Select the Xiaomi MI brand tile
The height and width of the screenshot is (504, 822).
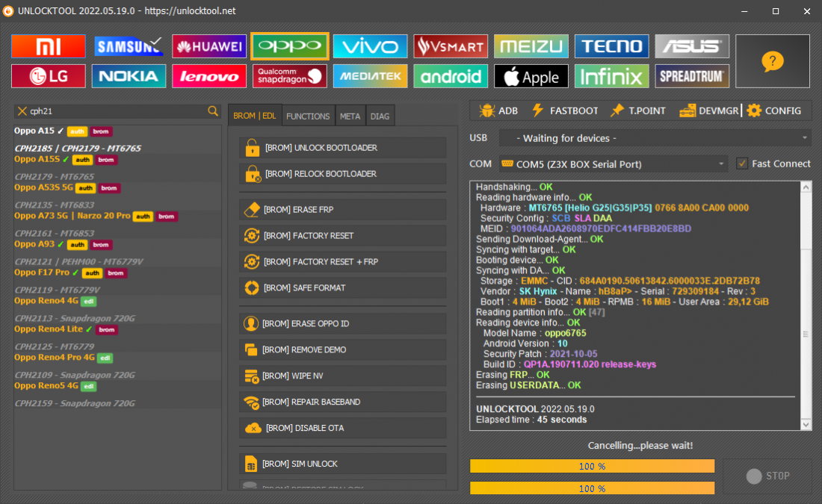(x=49, y=46)
